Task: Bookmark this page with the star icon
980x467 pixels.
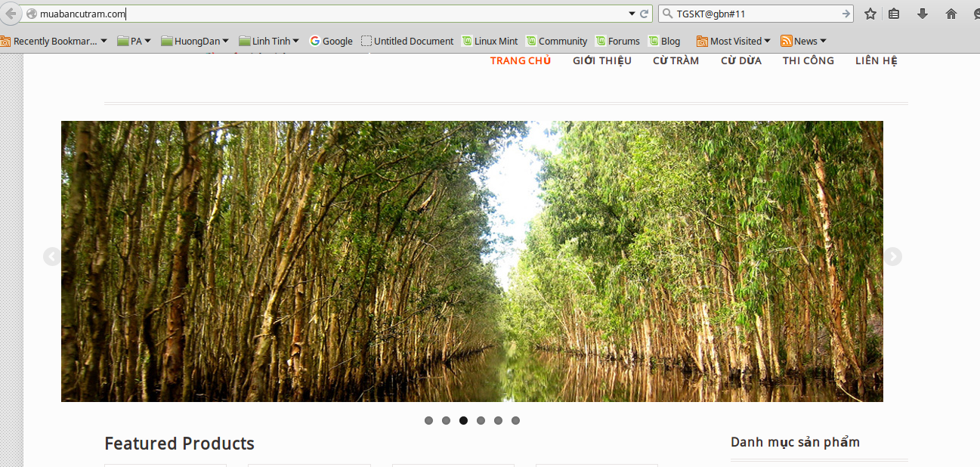Action: [x=870, y=14]
